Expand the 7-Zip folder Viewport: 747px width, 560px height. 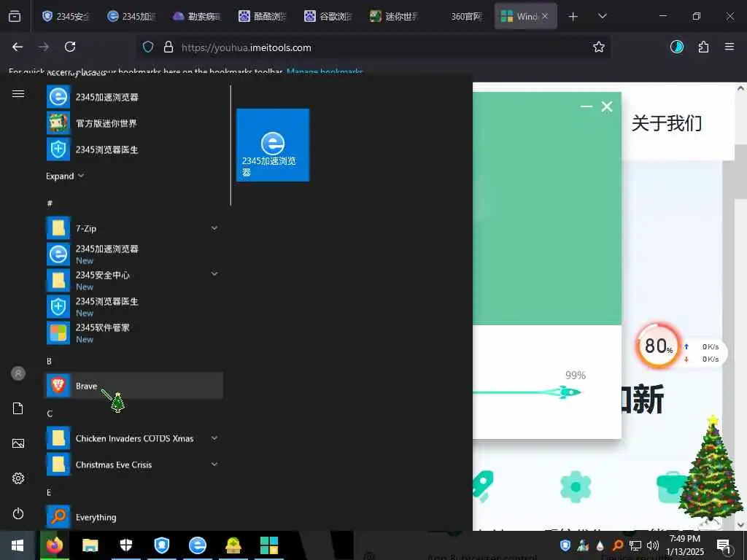pyautogui.click(x=133, y=228)
